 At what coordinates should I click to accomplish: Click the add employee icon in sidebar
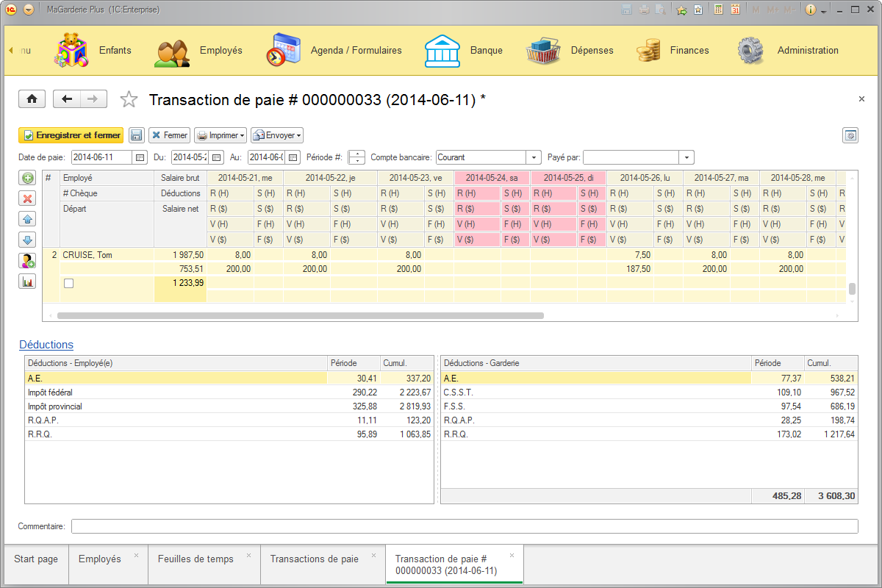pyautogui.click(x=26, y=260)
